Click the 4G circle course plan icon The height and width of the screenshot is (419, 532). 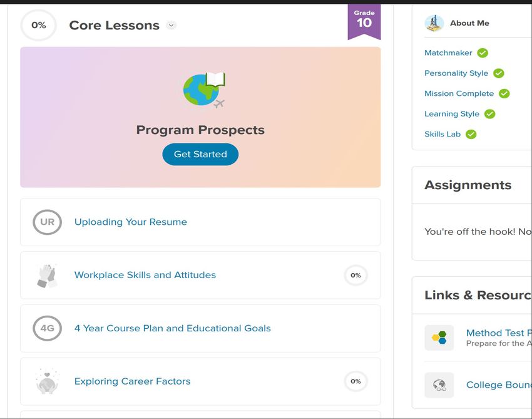click(47, 328)
